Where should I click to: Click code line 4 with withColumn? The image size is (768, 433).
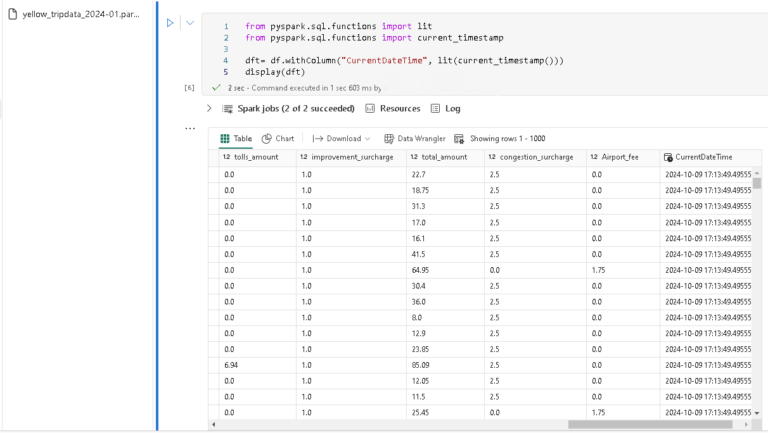[x=404, y=61]
